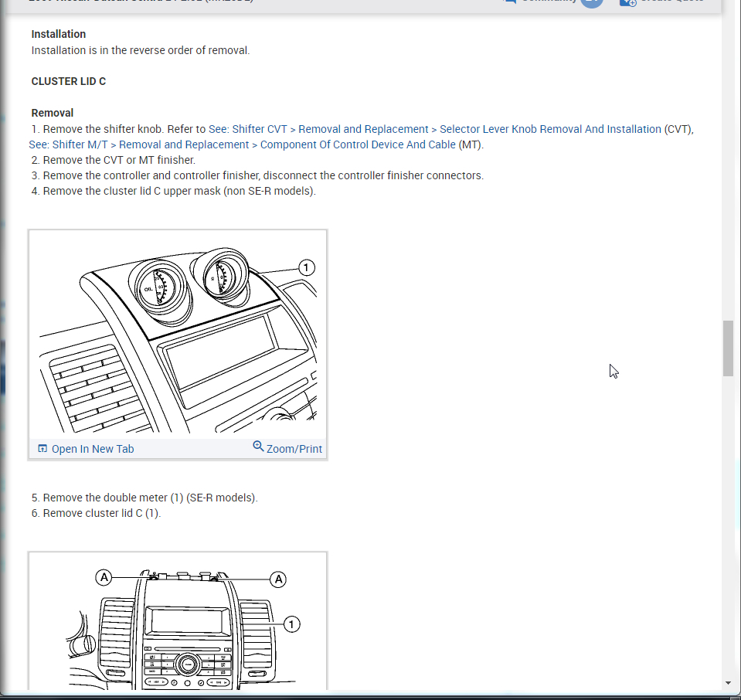Click the Zoom/Print link text

click(294, 449)
